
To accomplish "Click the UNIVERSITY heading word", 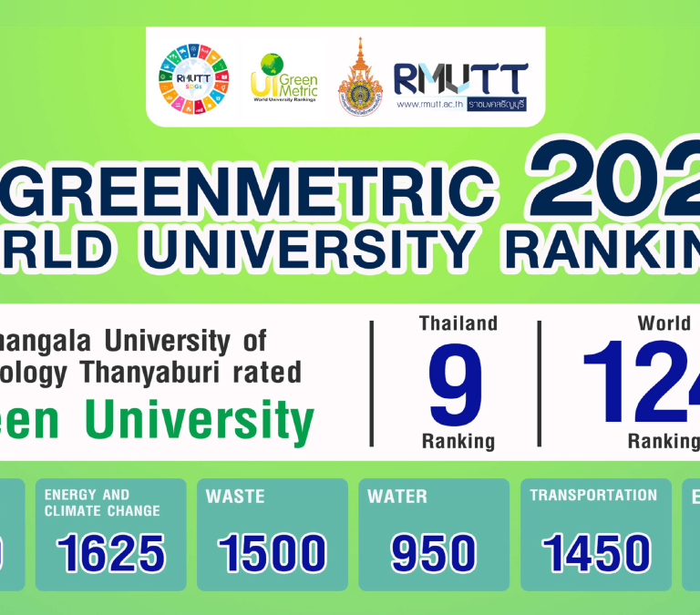I will click(308, 249).
